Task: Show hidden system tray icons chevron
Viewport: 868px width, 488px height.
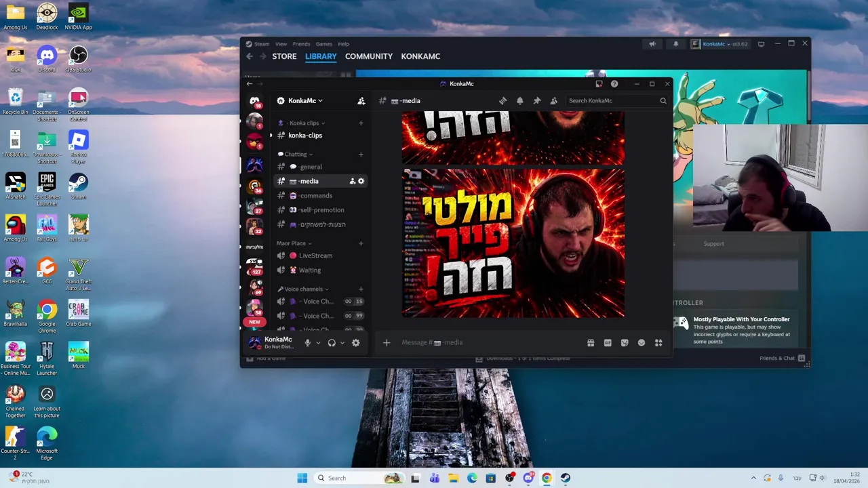Action: tap(753, 479)
